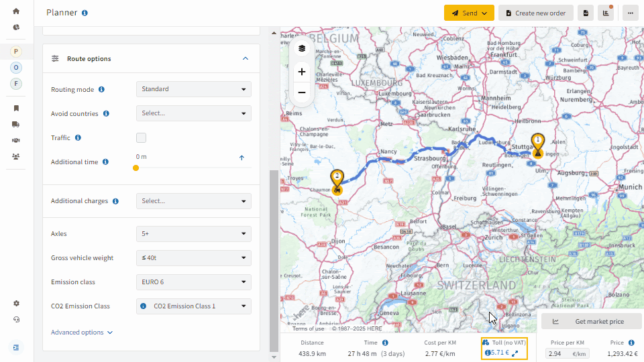Open the map layers selector icon
The image size is (644, 362).
tap(302, 48)
